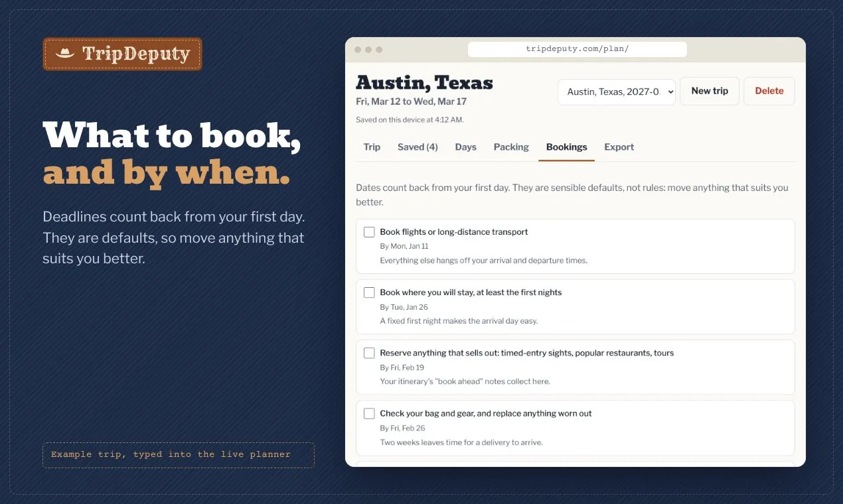Viewport: 843px width, 504px height.
Task: Select the Packing tab
Action: pyautogui.click(x=511, y=147)
